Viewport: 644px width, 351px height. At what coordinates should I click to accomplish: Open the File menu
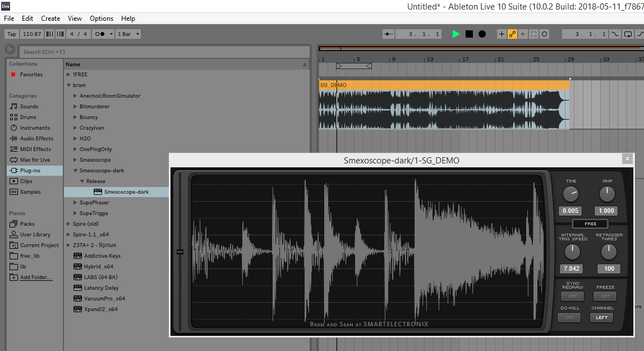(9, 19)
